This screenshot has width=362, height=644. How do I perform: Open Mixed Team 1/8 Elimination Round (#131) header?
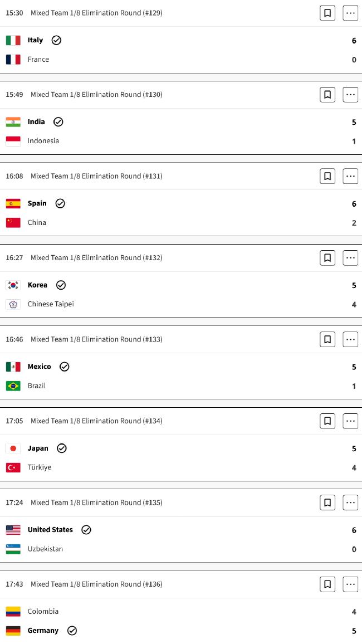[96, 176]
